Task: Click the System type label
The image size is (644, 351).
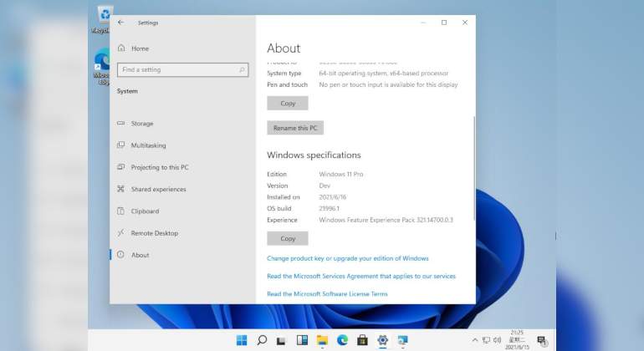Action: 284,73
